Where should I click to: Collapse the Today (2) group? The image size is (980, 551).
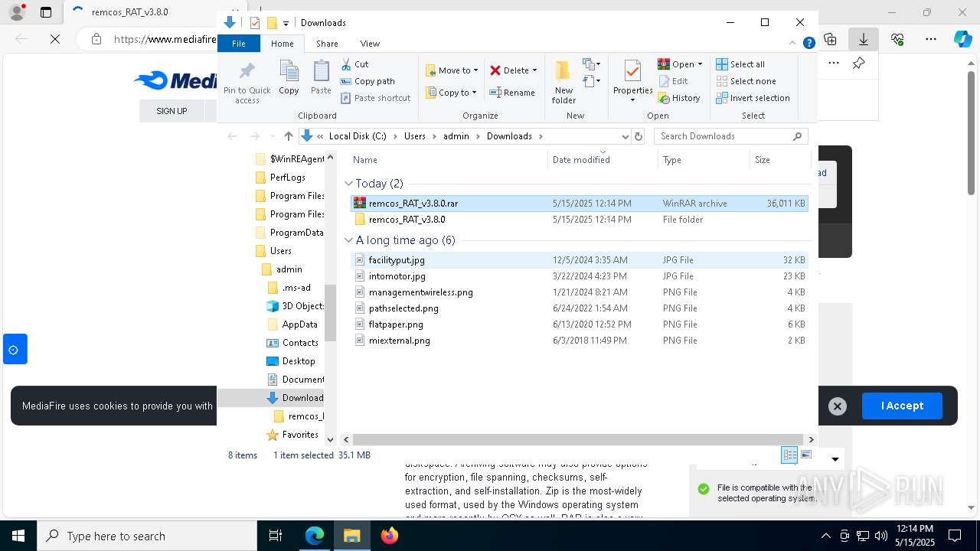coord(348,184)
